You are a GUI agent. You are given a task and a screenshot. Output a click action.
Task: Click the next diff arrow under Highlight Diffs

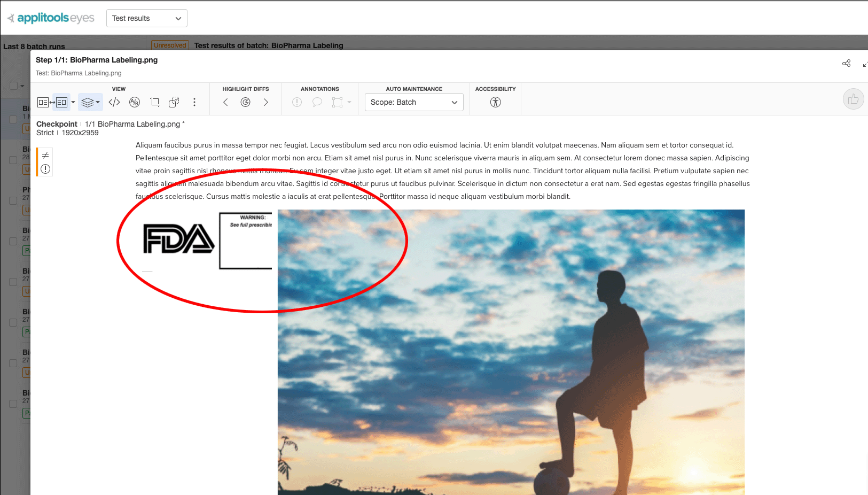[x=266, y=102]
